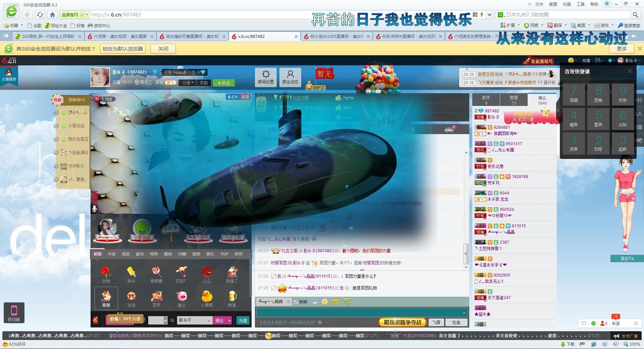644x349 pixels.
Task: Click the system volume tray icon
Action: pyautogui.click(x=616, y=344)
